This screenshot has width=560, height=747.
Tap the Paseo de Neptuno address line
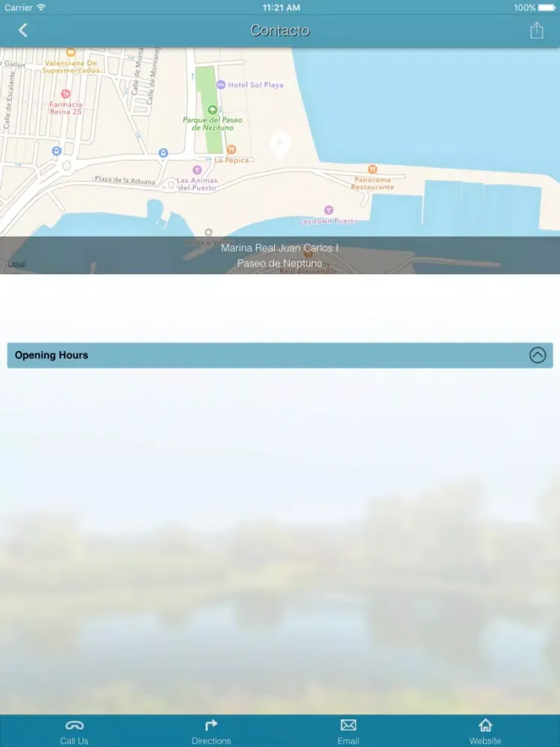pyautogui.click(x=279, y=263)
